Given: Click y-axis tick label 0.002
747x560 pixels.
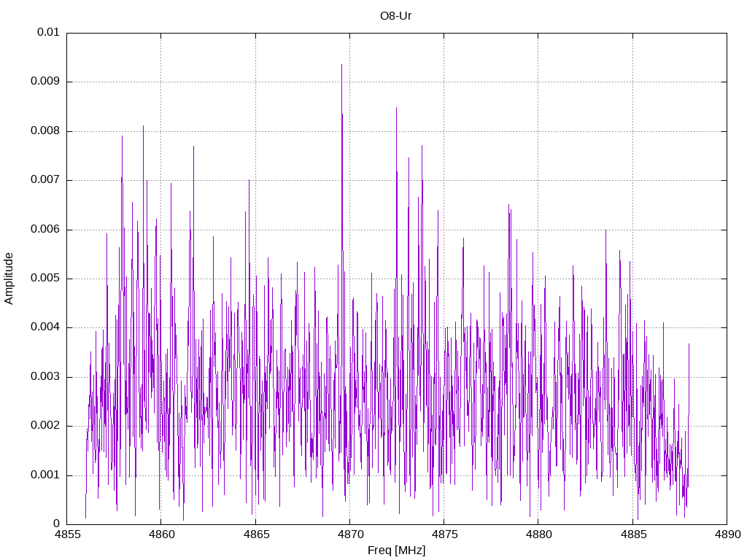Looking at the screenshot, I should [45, 426].
